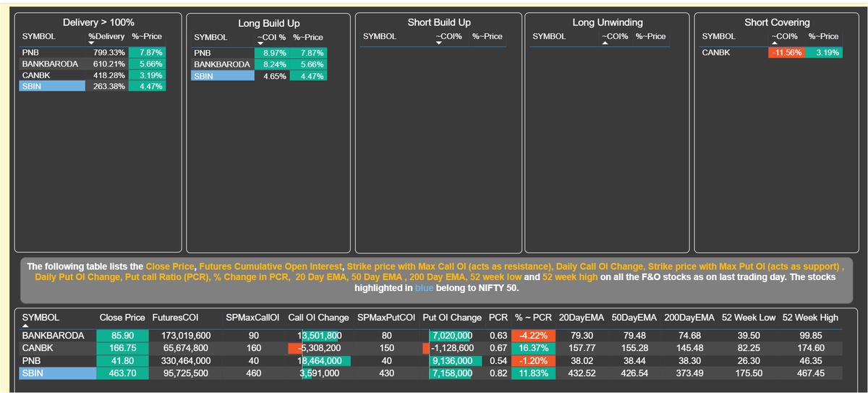Sort bottom table by 20DayEMA column
Viewport: 868px width, 393px height.
coord(582,318)
